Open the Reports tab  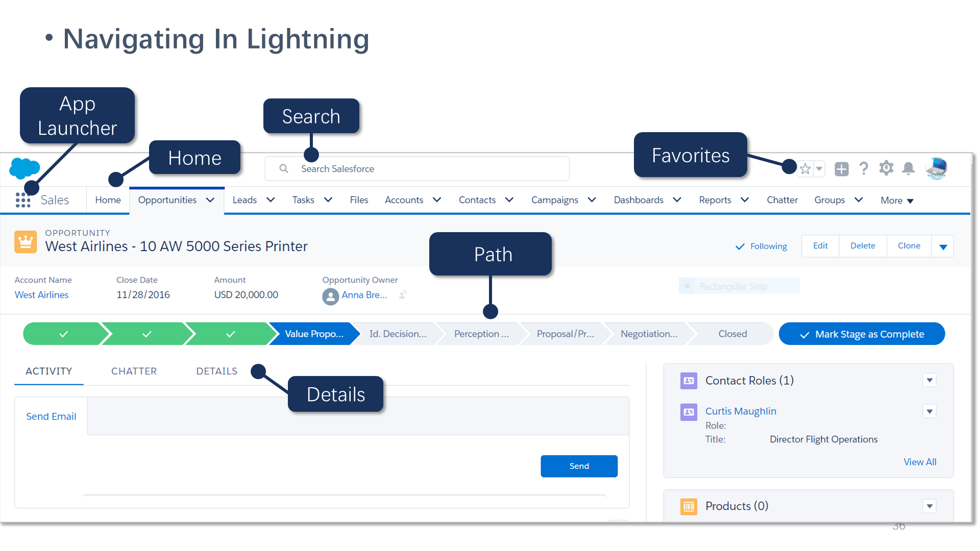pyautogui.click(x=715, y=200)
